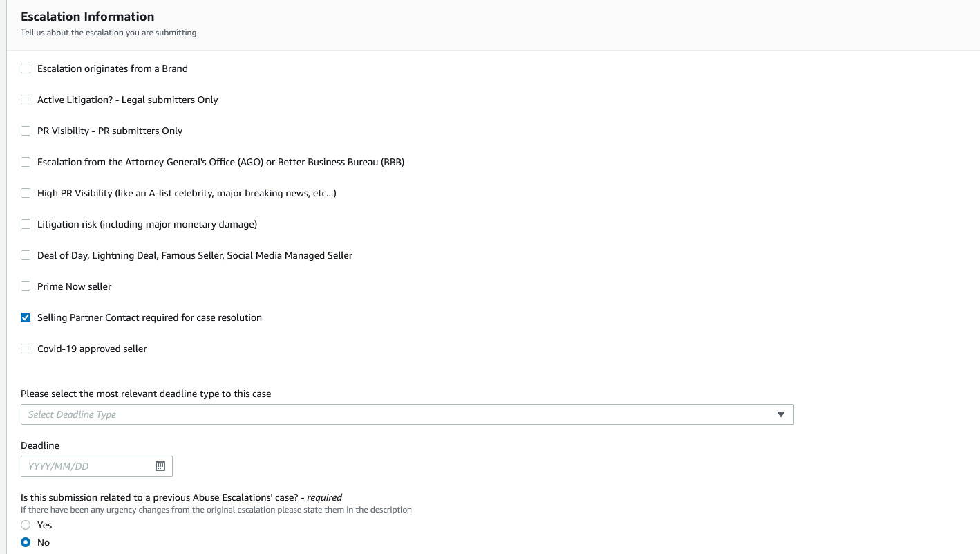Check Escalation originates from a Brand
Screen dimensions: 980x554
click(x=26, y=68)
